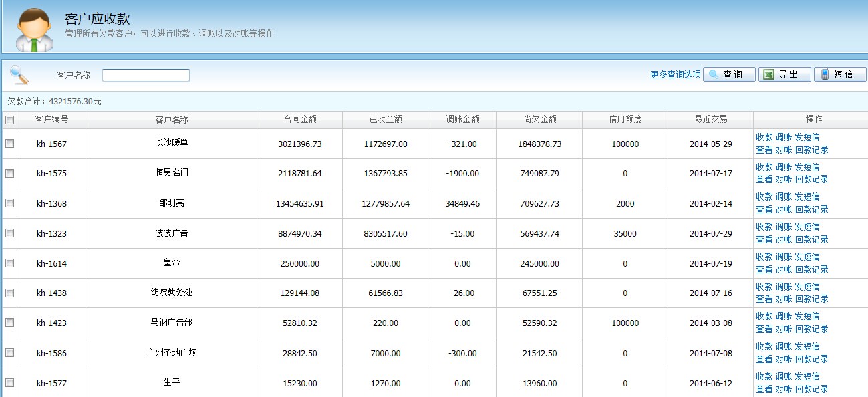Check the box for customer kh-1567

point(9,144)
